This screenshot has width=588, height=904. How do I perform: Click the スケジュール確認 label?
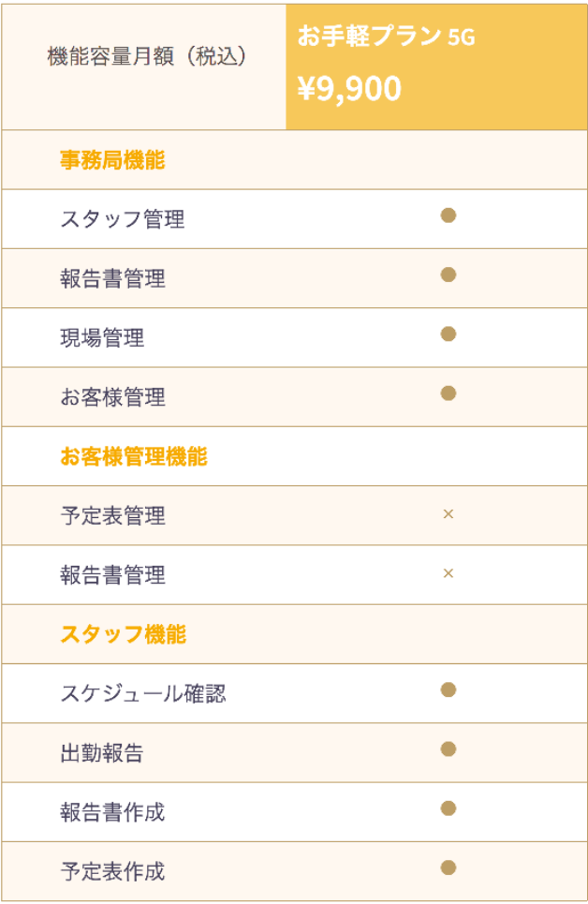pyautogui.click(x=143, y=694)
